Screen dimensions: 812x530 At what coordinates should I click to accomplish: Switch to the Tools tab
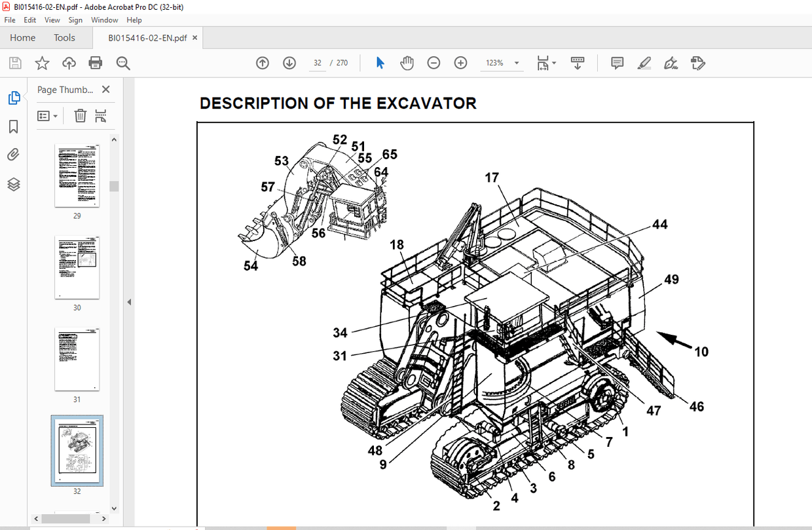point(64,37)
